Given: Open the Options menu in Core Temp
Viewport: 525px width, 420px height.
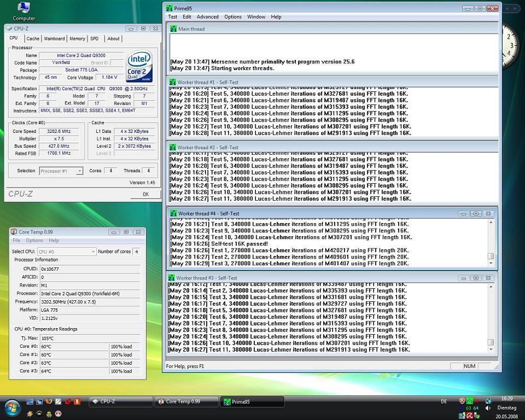Looking at the screenshot, I should click(34, 240).
